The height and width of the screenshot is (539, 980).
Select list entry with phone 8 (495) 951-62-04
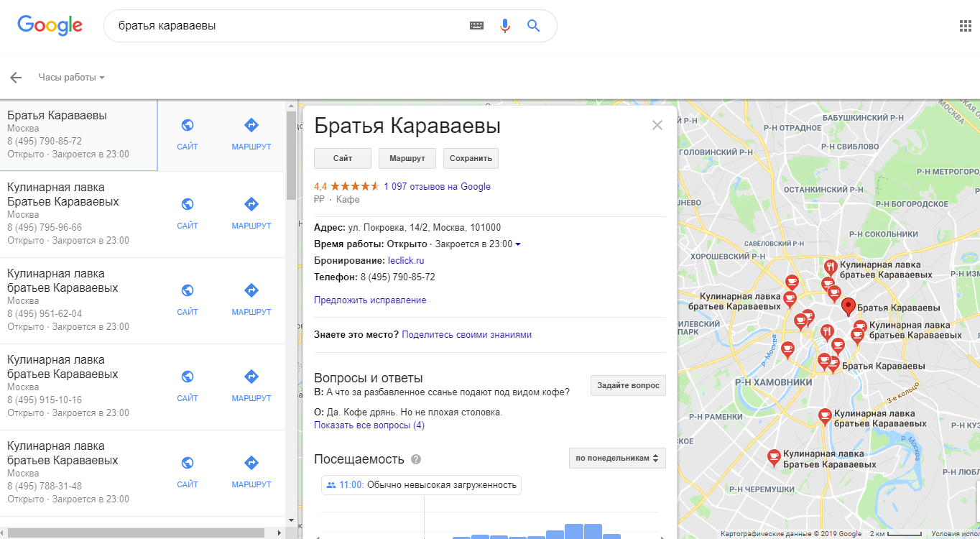78,300
